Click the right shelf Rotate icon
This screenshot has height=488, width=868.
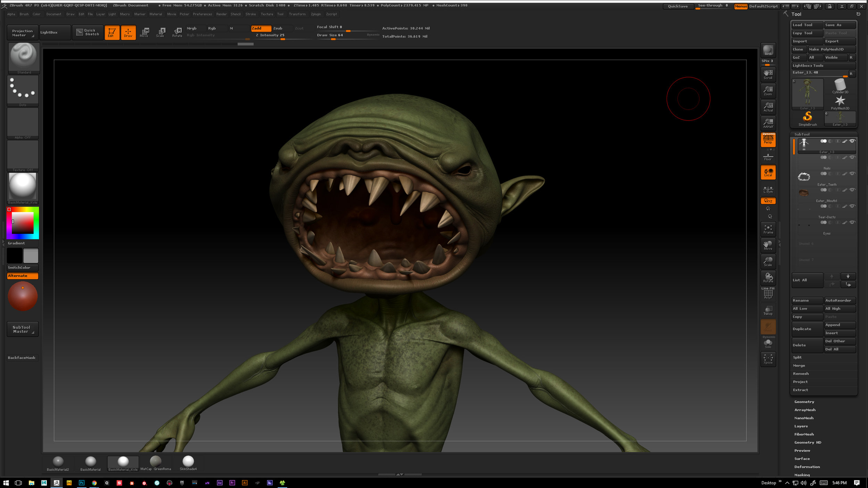[x=768, y=278]
